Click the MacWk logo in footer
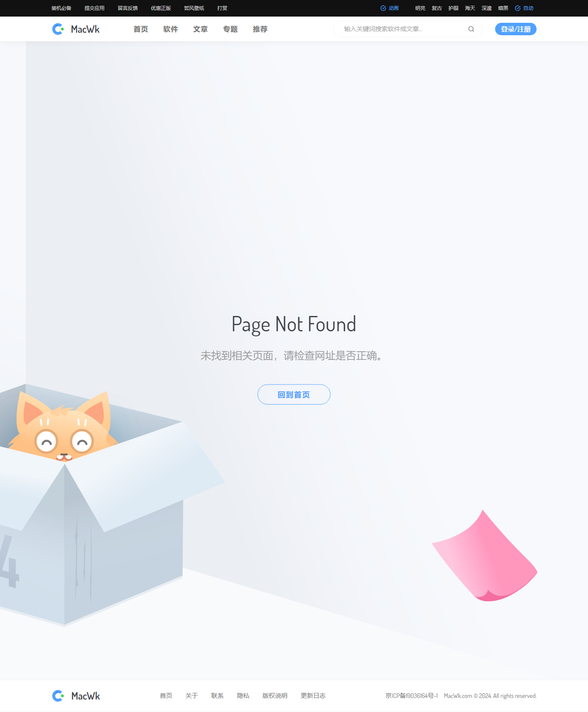 76,696
